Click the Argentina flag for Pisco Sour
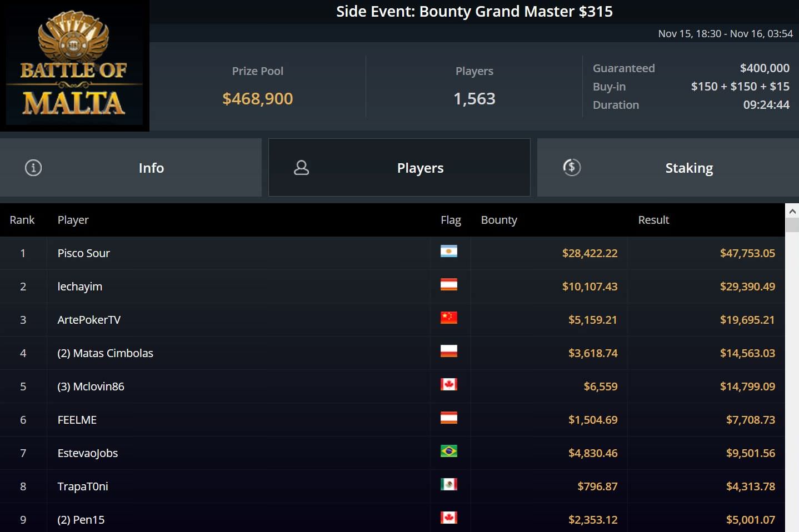Image resolution: width=799 pixels, height=532 pixels. [449, 252]
